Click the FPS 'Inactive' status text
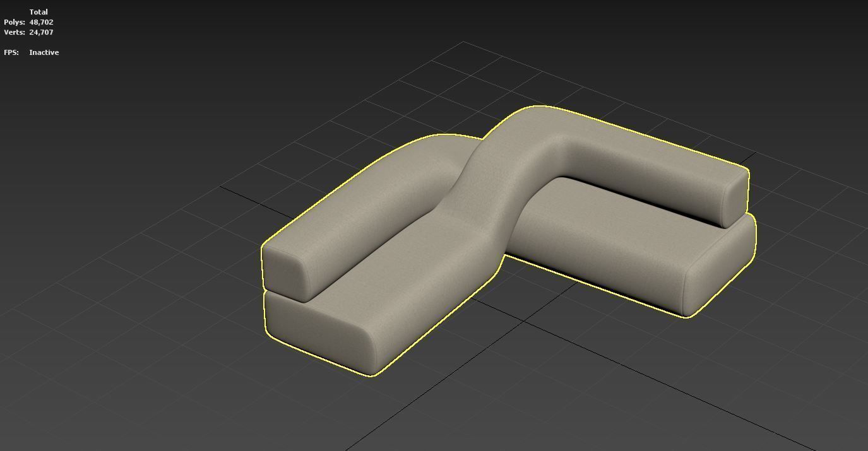Image resolution: width=868 pixels, height=451 pixels. (x=44, y=52)
